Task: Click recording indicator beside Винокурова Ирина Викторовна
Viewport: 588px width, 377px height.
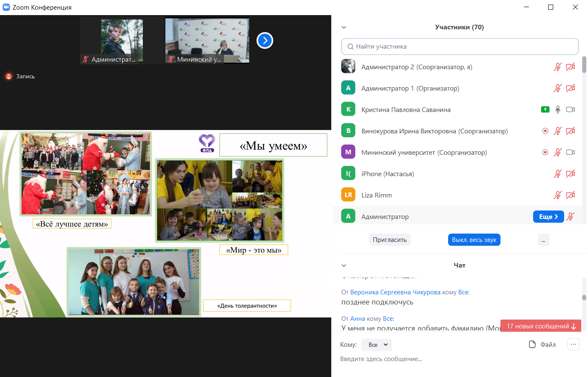Action: pyautogui.click(x=545, y=131)
